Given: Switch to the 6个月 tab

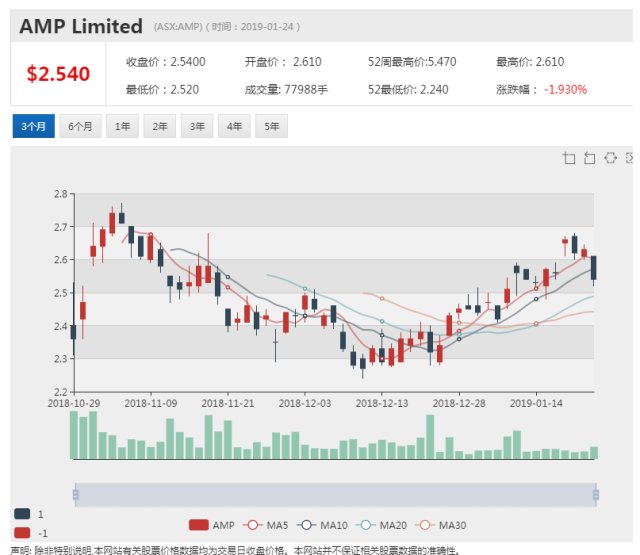Looking at the screenshot, I should (80, 126).
